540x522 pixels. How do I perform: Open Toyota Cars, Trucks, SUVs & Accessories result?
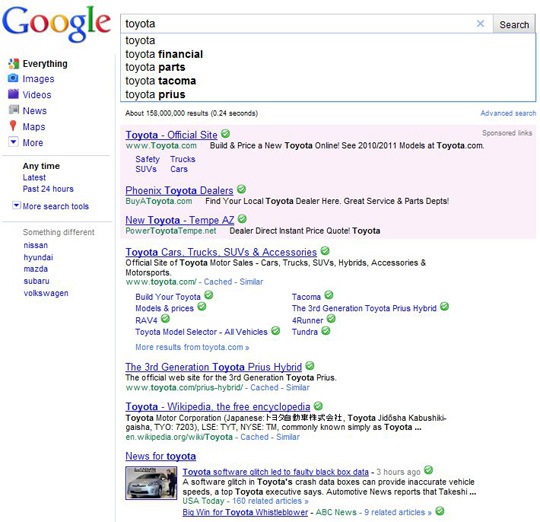pos(221,252)
